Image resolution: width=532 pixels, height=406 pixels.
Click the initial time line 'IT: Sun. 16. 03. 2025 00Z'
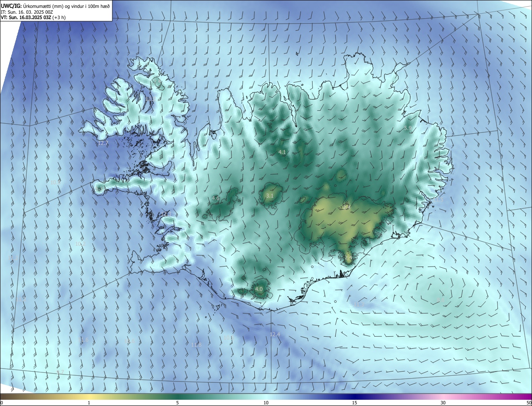[27, 12]
